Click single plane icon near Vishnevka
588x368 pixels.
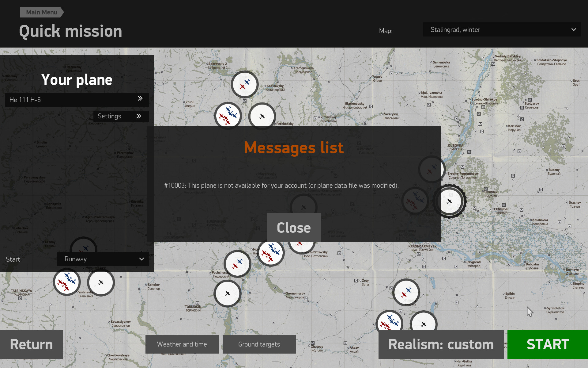101,282
